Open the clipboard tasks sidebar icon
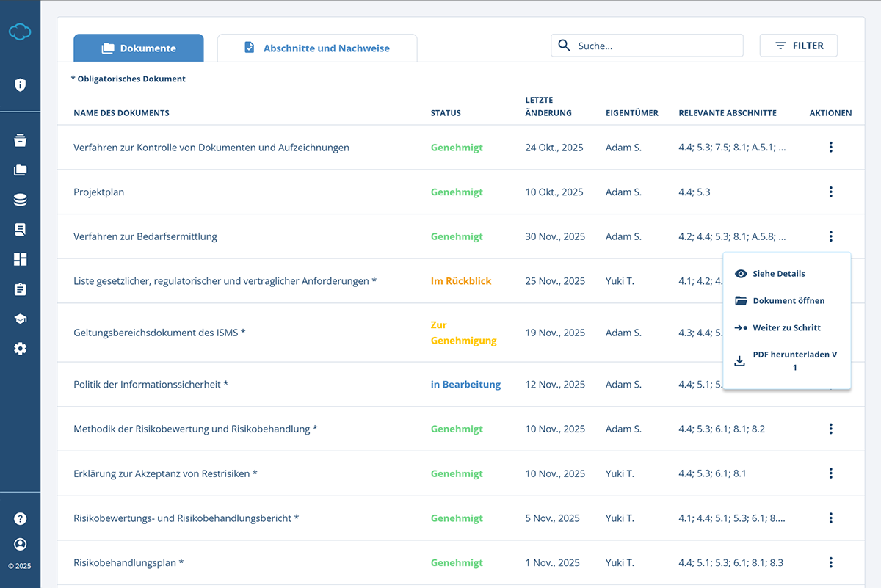 click(x=20, y=289)
